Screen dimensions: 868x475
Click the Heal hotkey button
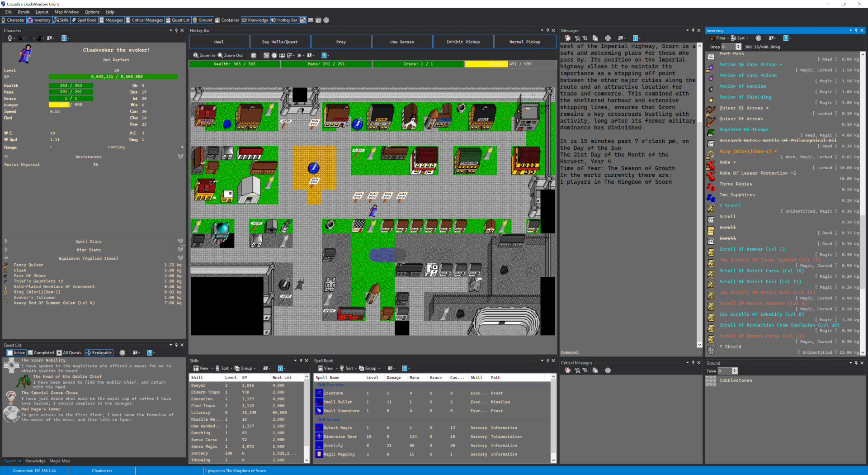click(x=219, y=42)
